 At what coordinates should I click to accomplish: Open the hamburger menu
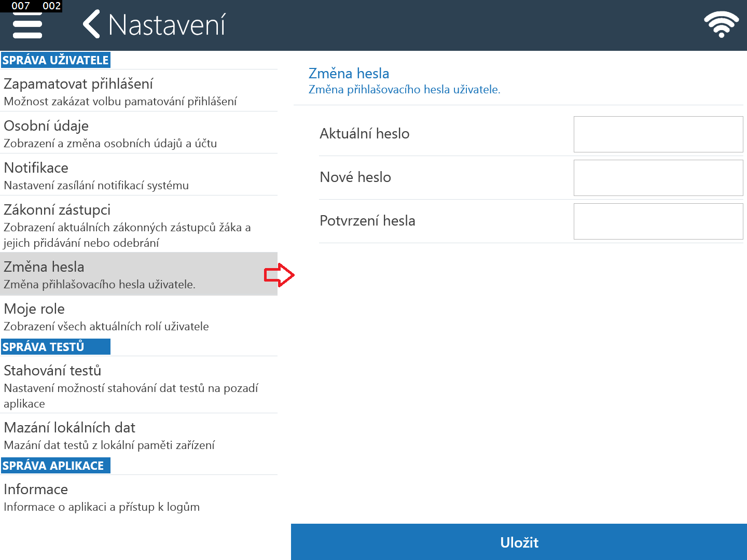tap(27, 25)
